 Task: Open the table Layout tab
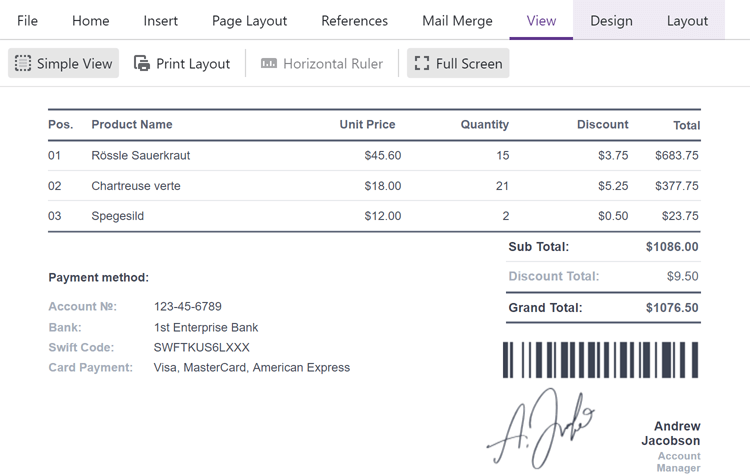687,20
